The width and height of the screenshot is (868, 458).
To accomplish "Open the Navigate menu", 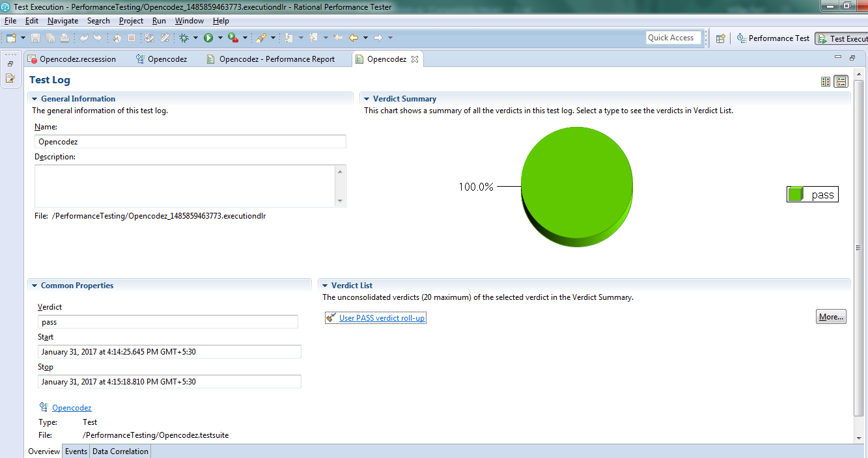I will [x=63, y=21].
